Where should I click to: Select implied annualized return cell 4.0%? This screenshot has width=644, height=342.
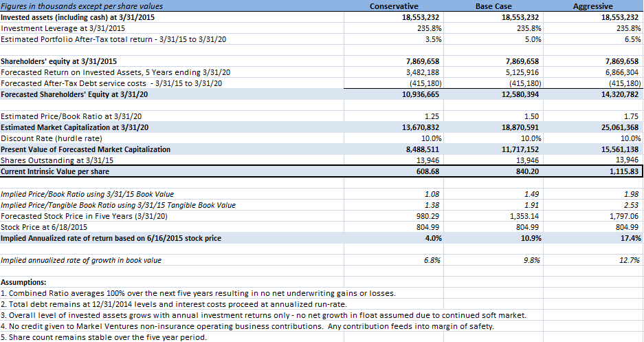[434, 238]
